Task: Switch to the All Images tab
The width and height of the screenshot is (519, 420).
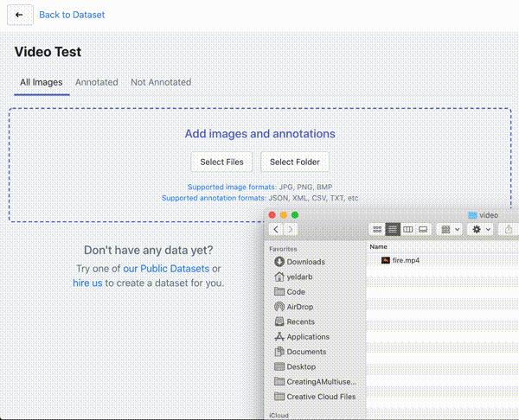Action: (x=42, y=82)
